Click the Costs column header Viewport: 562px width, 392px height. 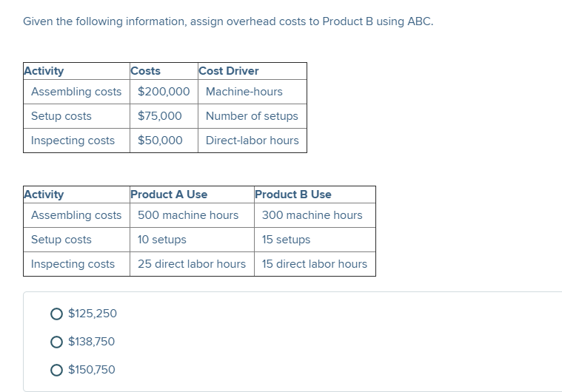pyautogui.click(x=164, y=71)
